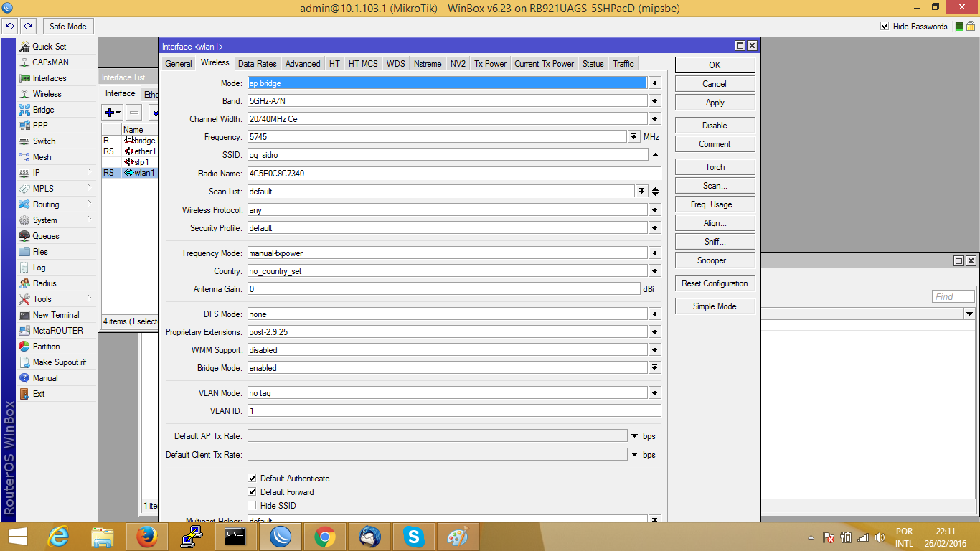Screen dimensions: 980x551
Task: Launch Firefox from the taskbar
Action: point(146,537)
